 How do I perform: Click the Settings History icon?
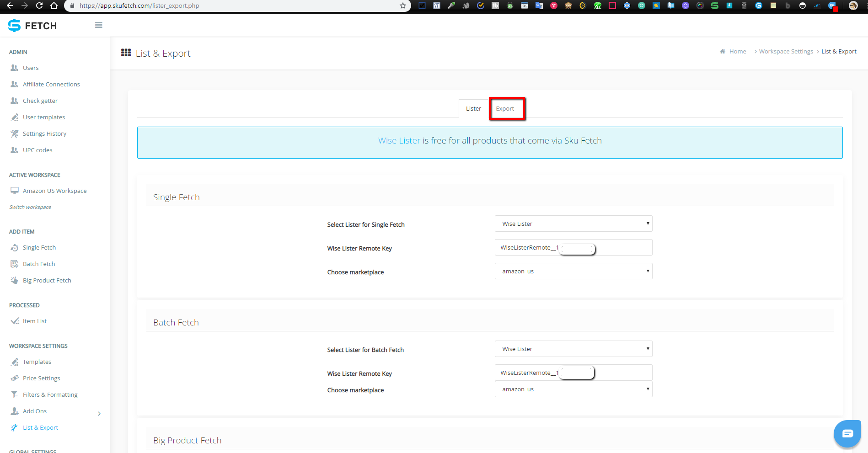coord(15,133)
